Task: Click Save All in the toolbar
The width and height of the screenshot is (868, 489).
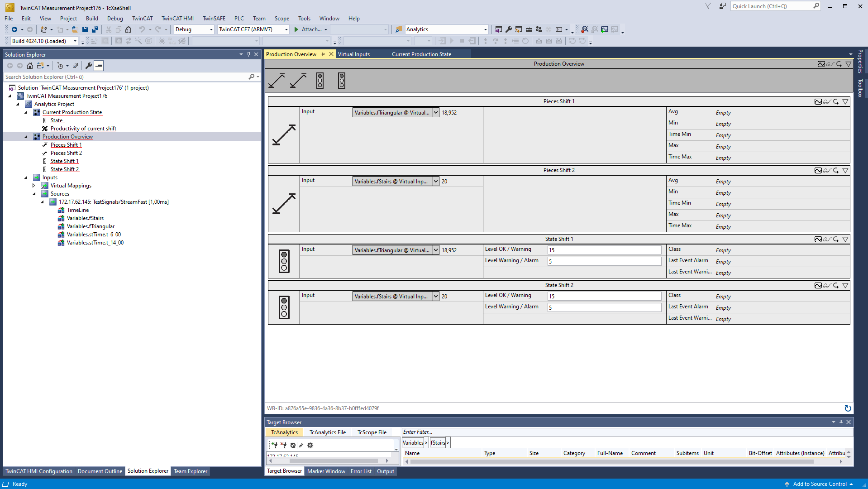Action: [x=95, y=29]
